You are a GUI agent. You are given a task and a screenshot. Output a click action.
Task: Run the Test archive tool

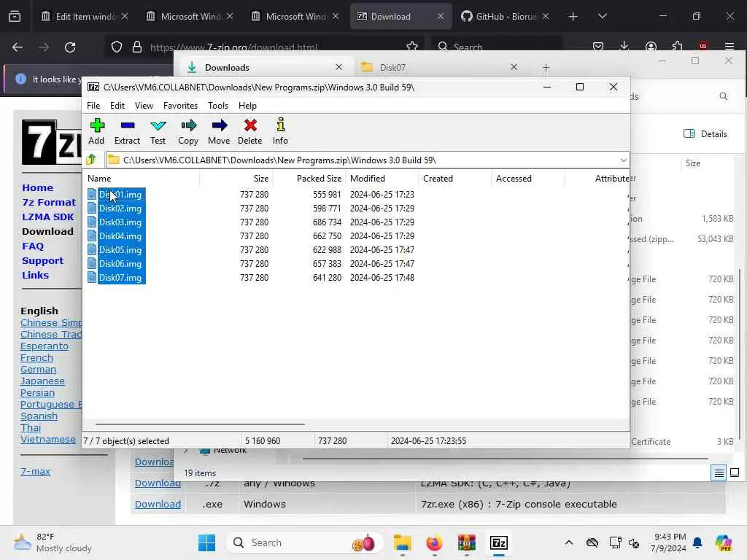[158, 131]
